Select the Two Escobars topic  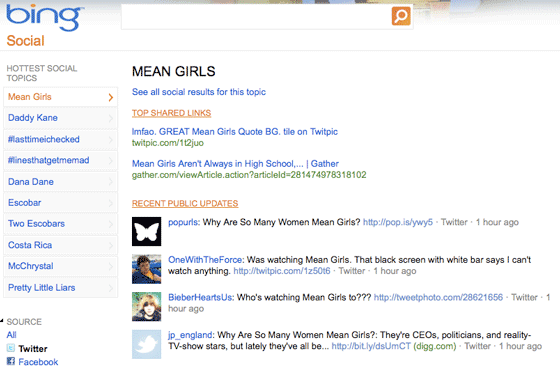pos(60,224)
